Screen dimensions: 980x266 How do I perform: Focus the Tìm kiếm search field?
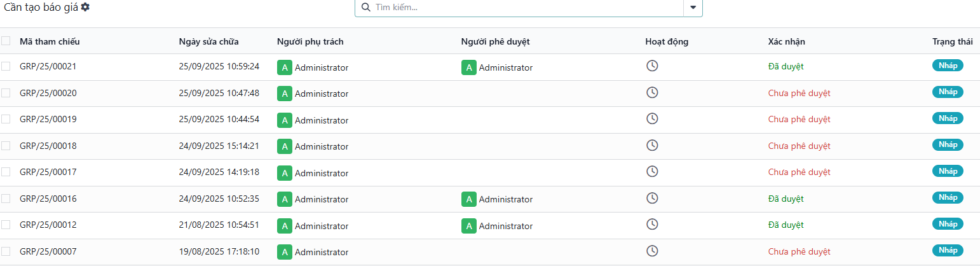(527, 8)
